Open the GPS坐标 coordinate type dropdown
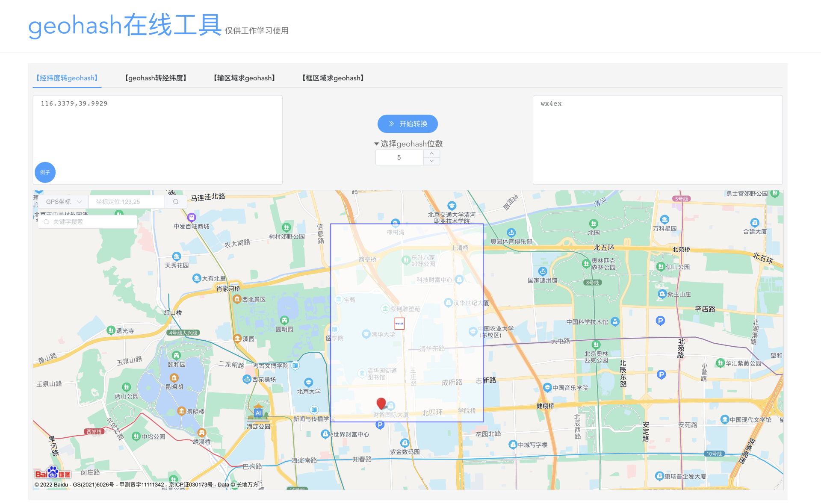Viewport: 821px width, 504px height. [63, 202]
